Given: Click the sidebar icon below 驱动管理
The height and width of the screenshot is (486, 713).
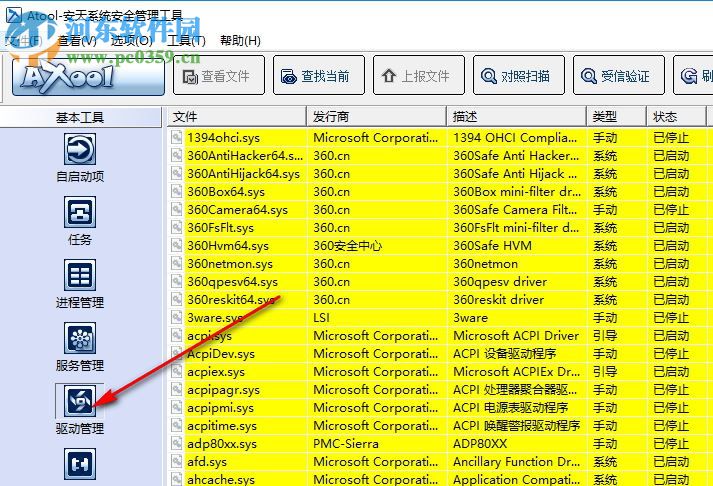Looking at the screenshot, I should (x=80, y=464).
